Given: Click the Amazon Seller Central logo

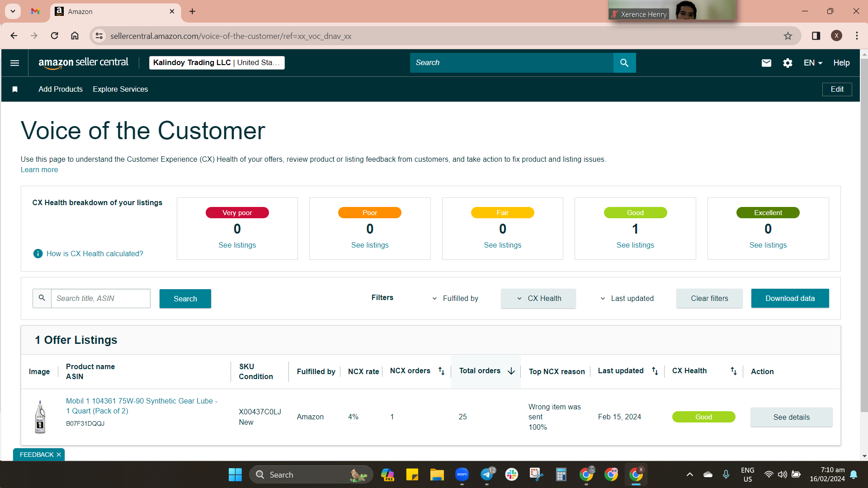Looking at the screenshot, I should coord(84,63).
